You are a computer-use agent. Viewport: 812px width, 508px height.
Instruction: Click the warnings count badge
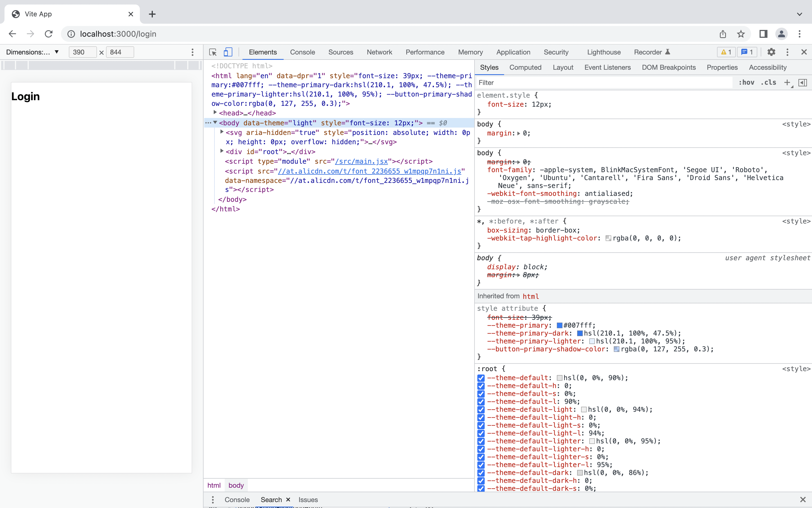click(726, 52)
